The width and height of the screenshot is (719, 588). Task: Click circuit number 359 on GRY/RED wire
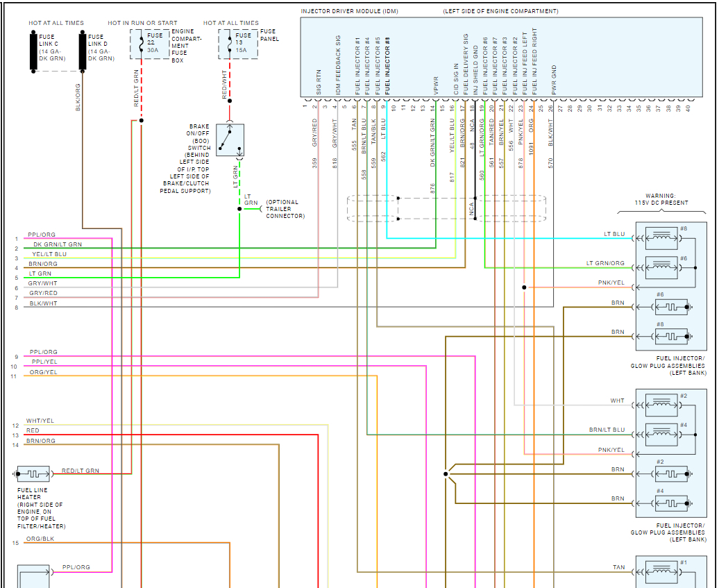pyautogui.click(x=315, y=163)
